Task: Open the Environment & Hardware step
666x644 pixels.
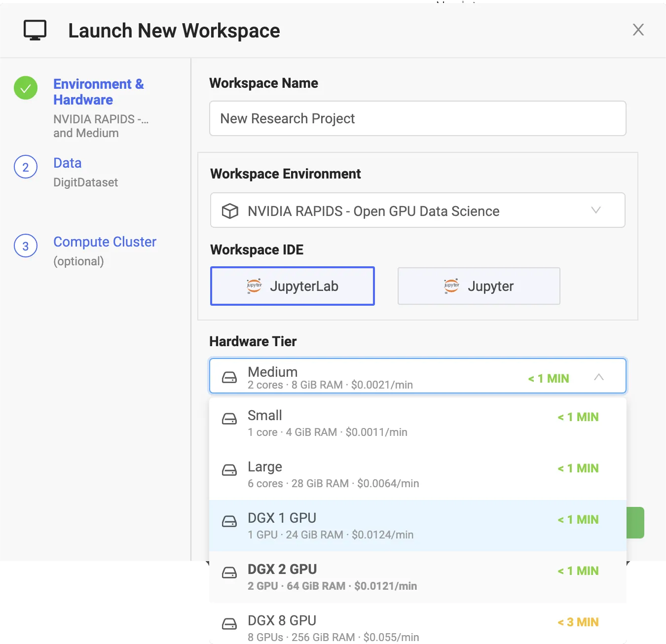Action: tap(99, 92)
